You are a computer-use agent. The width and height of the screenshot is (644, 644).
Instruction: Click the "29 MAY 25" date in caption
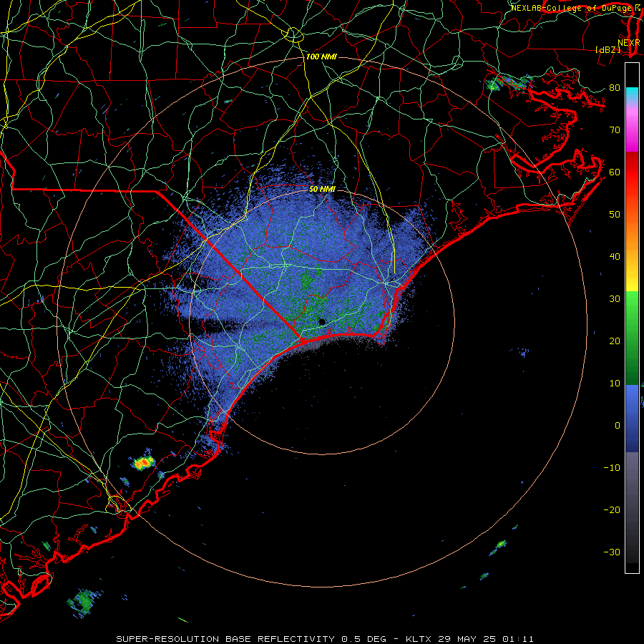point(467,639)
